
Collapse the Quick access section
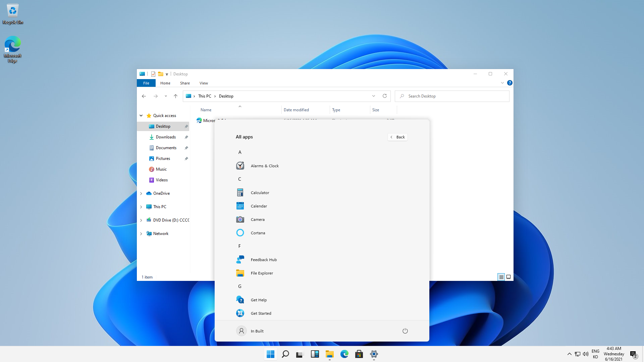tap(141, 116)
